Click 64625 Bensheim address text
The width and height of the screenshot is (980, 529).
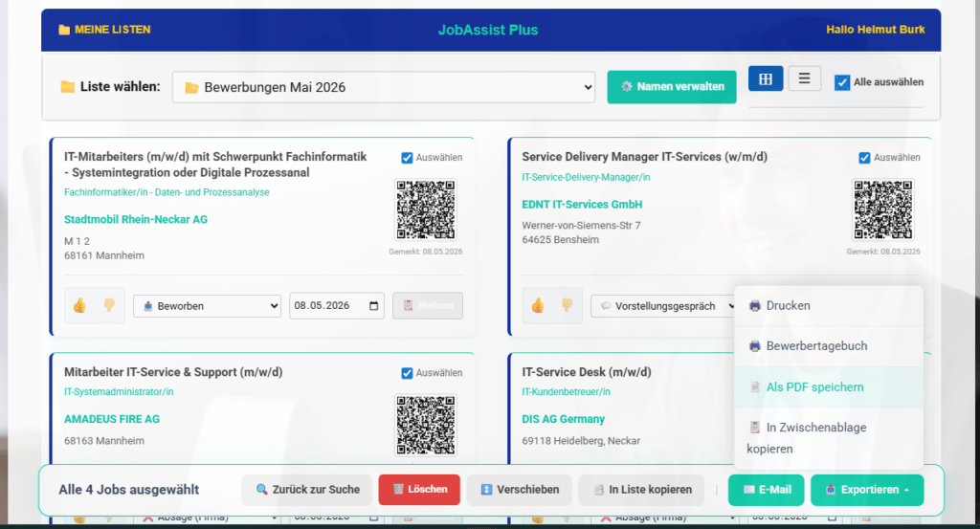point(560,240)
